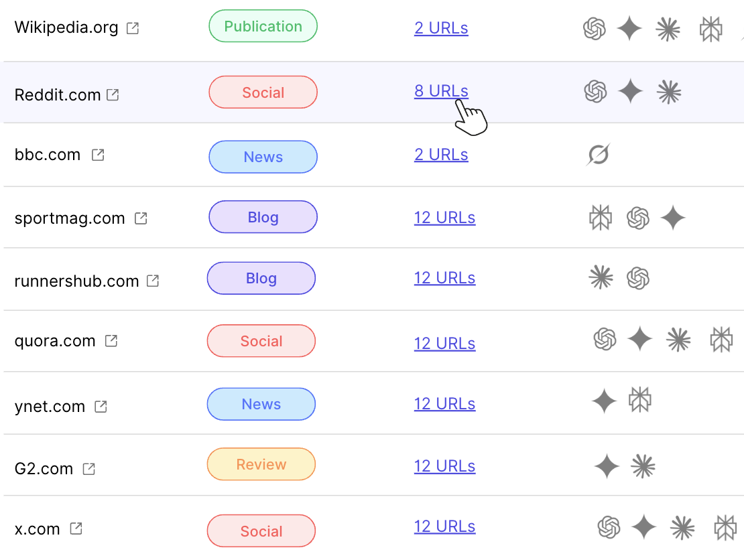The image size is (744, 560).
Task: Click the News tag in ynet.com row
Action: coord(261,404)
